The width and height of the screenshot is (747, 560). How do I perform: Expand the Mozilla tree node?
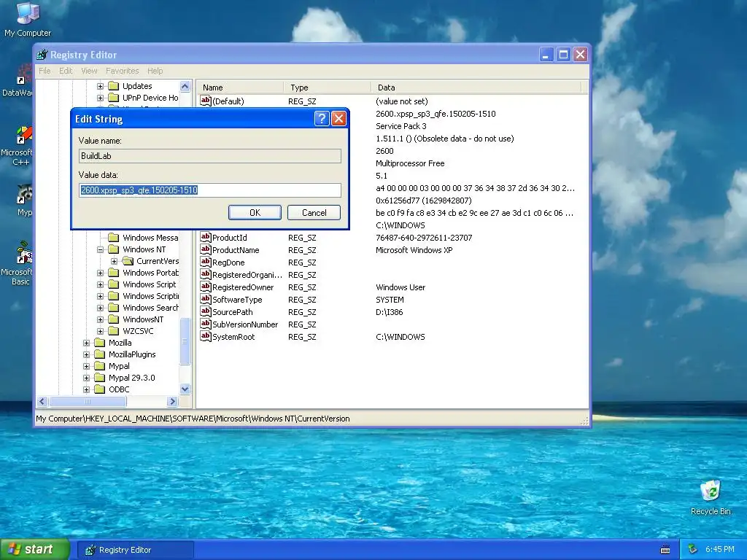pos(86,343)
